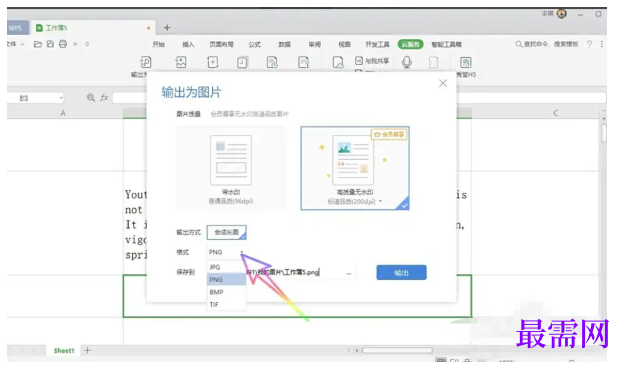
Task: Switch to the 云服务 ribbon tab
Action: tap(411, 44)
